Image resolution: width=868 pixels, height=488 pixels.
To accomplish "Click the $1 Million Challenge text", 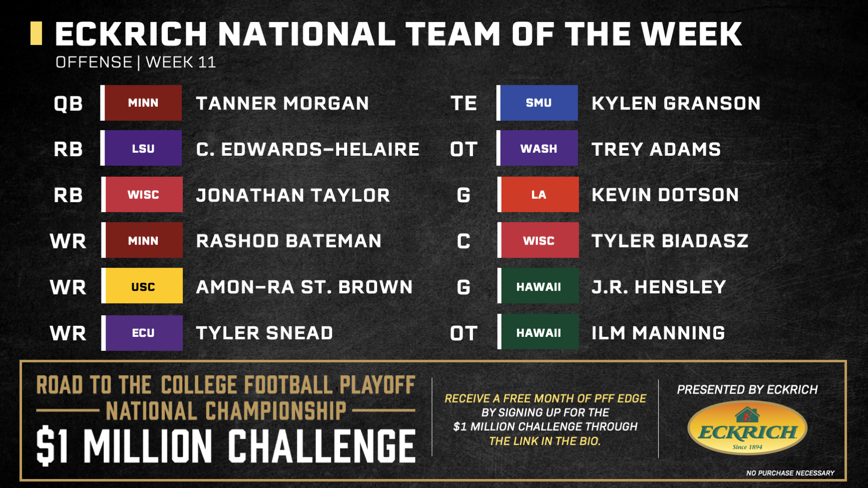I will [226, 446].
